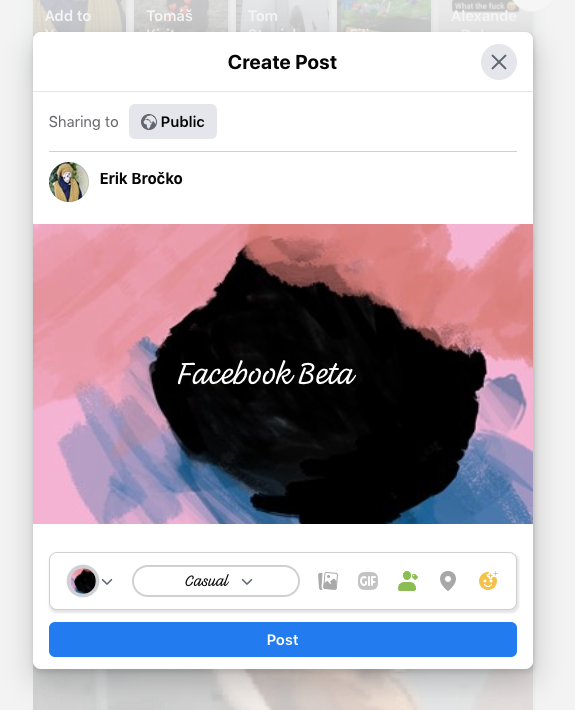Click the globe icon next to Public

(149, 122)
